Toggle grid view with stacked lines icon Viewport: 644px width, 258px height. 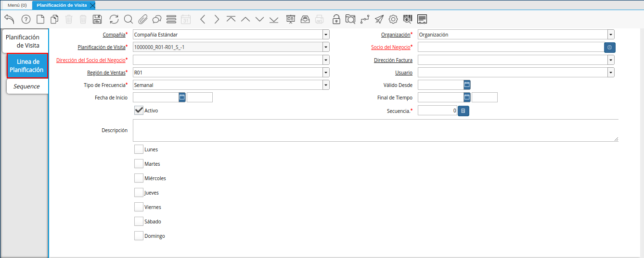pos(171,19)
